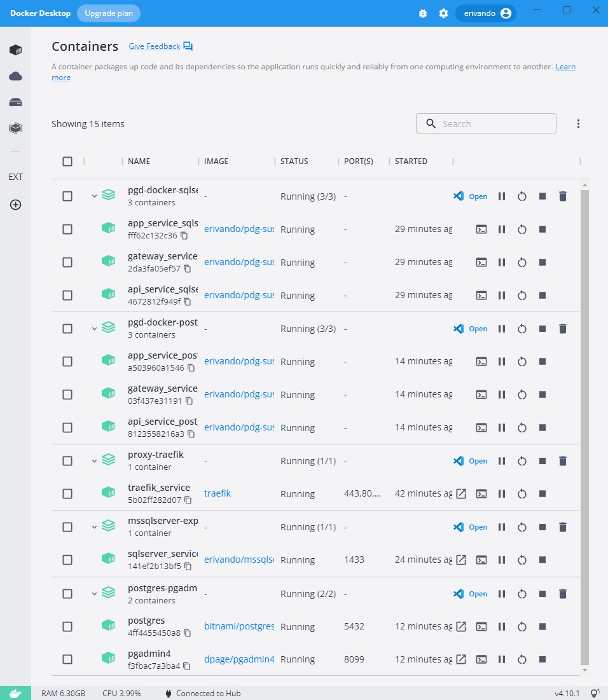Sort by IMAGE column header

tap(216, 161)
